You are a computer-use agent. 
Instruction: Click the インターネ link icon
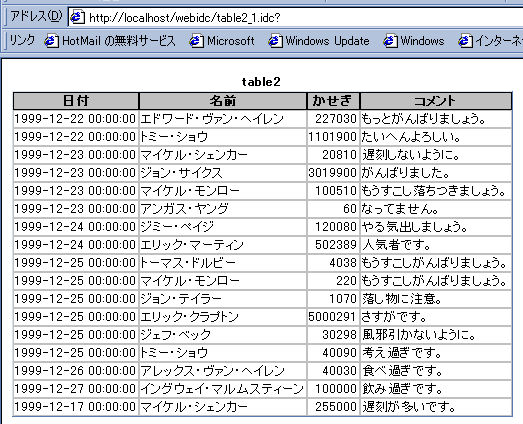coord(465,41)
